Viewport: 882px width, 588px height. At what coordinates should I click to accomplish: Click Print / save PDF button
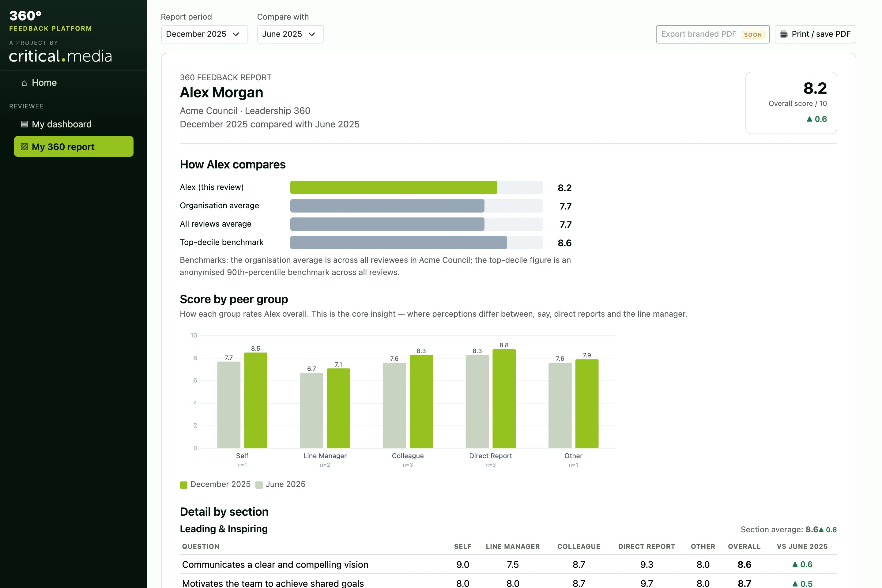pyautogui.click(x=815, y=34)
